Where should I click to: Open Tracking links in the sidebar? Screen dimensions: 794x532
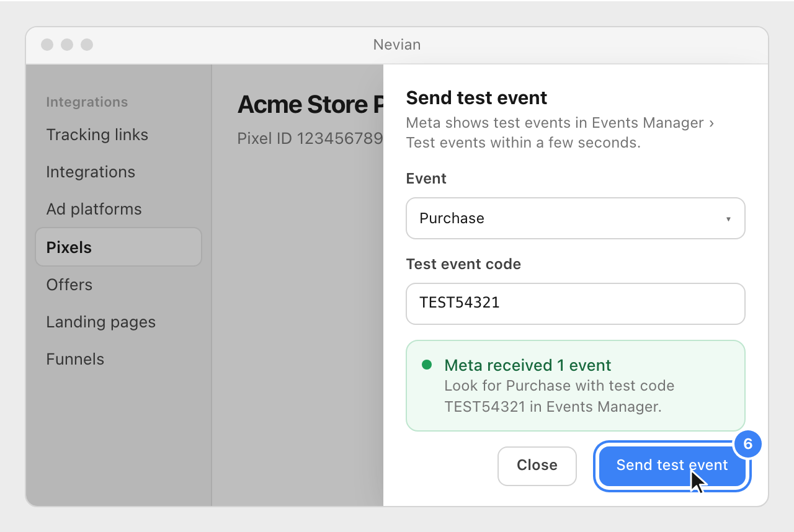tap(97, 135)
